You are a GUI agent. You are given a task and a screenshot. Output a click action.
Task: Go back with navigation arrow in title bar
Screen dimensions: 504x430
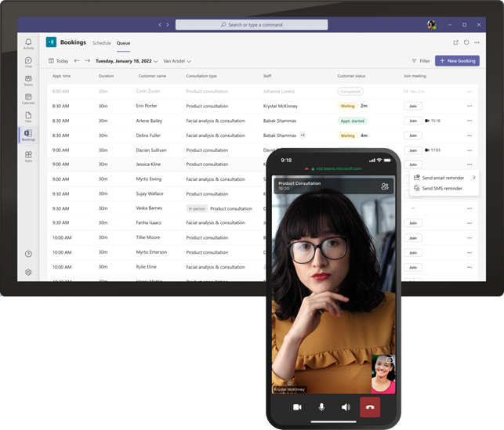point(160,25)
